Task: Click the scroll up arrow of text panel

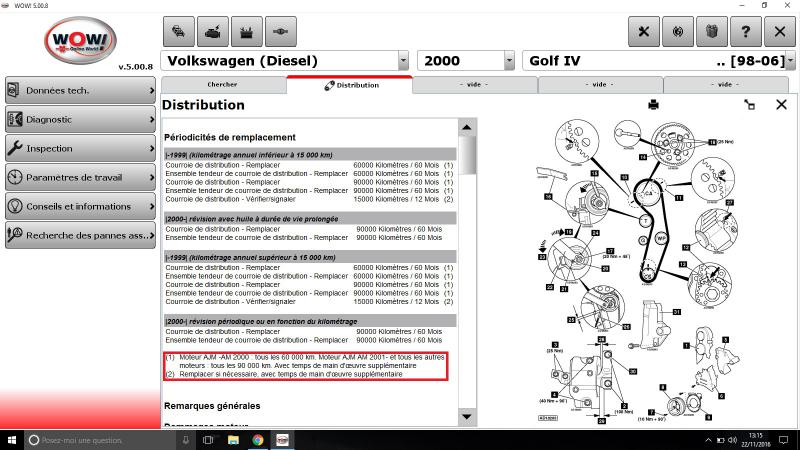Action: [x=467, y=128]
